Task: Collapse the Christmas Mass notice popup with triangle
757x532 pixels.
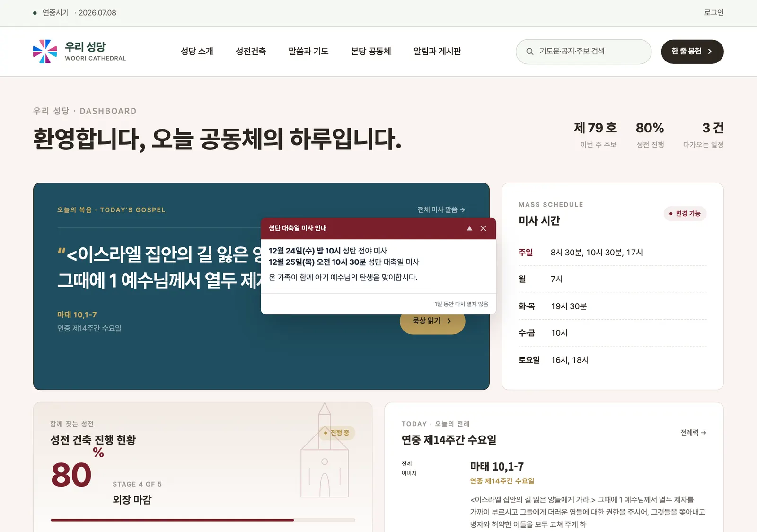Action: point(469,228)
